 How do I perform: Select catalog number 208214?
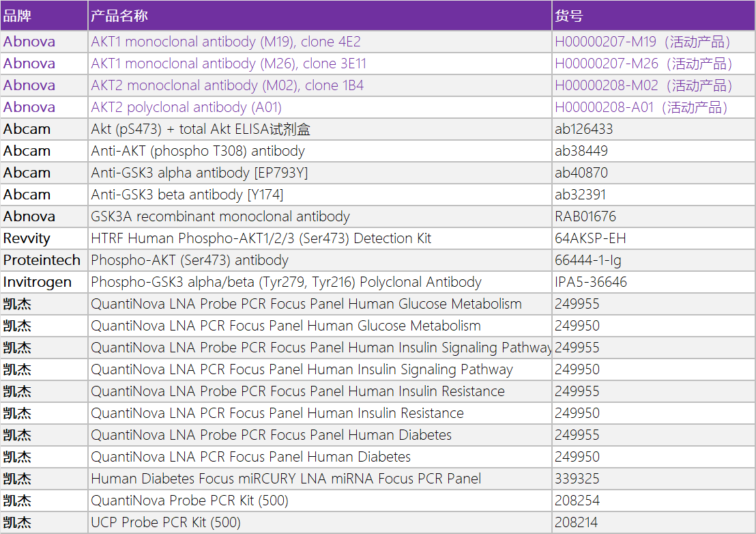654,522
